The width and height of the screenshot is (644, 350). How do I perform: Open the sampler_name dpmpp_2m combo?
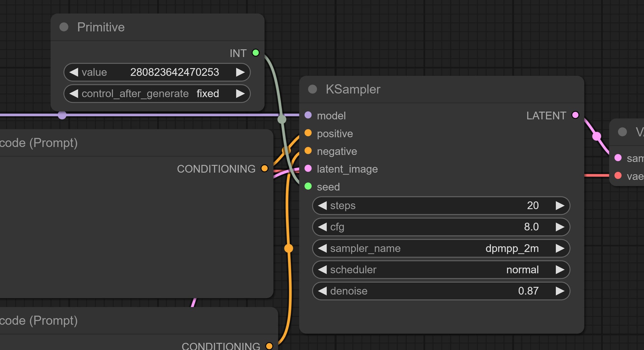[441, 248]
